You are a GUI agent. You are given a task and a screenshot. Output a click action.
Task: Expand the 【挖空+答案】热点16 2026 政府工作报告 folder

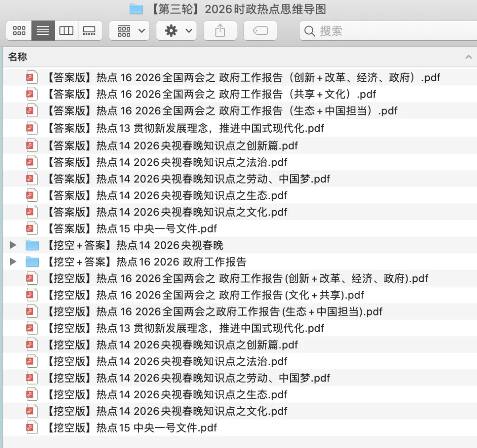[x=12, y=262]
